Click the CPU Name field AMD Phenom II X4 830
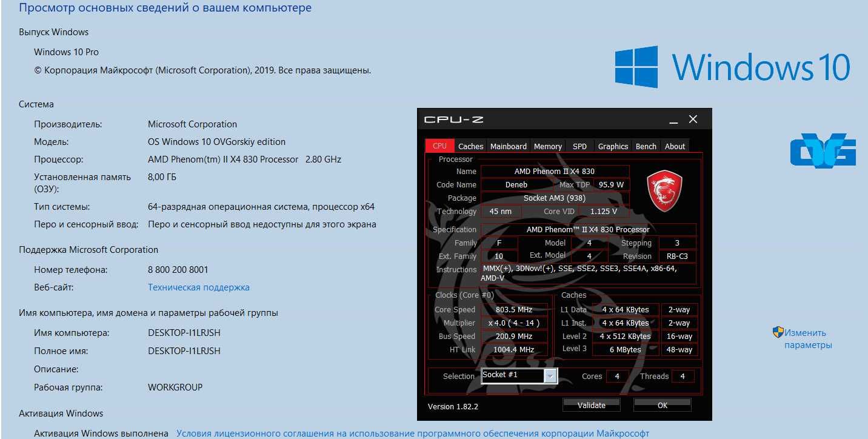Viewport: 868px width, 439px height. coord(555,172)
